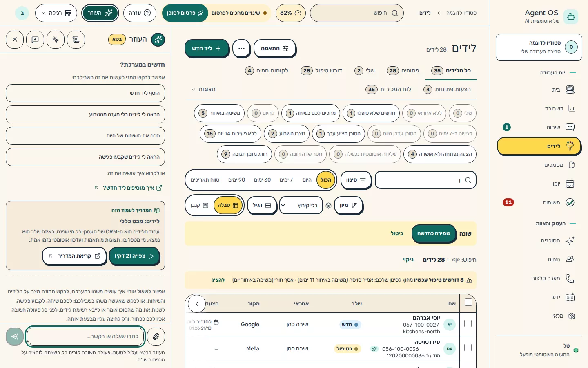The height and width of the screenshot is (368, 588).
Task: Open the רגילה density dropdown in top bar
Action: 56,13
